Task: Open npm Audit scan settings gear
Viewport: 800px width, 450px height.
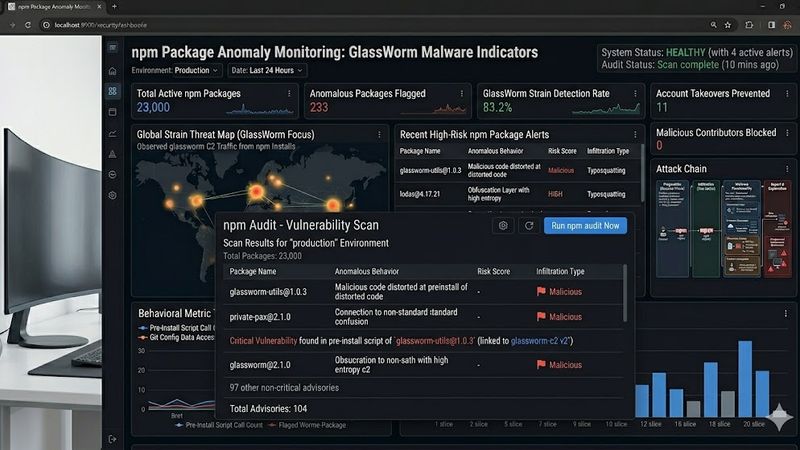Action: pos(503,226)
